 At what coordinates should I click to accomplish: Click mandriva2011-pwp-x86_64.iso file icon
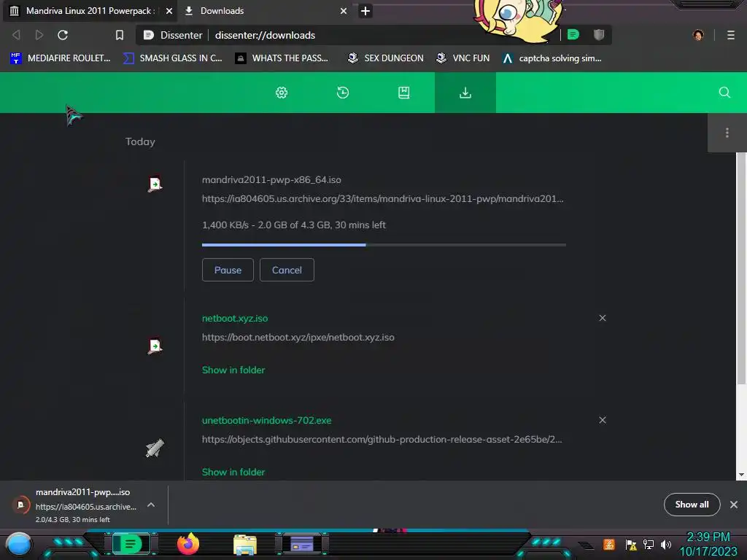pyautogui.click(x=155, y=184)
